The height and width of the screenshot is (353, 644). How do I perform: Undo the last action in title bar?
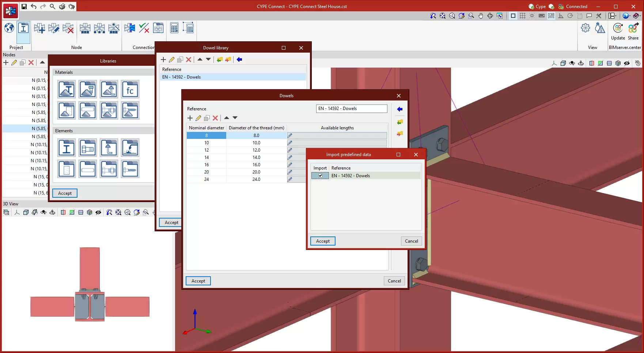[x=34, y=7]
